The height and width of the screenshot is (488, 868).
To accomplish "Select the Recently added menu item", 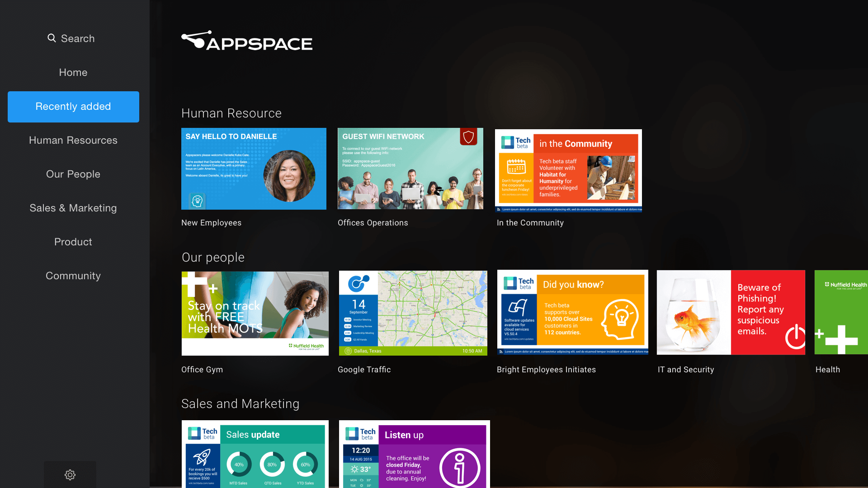I will [x=73, y=107].
